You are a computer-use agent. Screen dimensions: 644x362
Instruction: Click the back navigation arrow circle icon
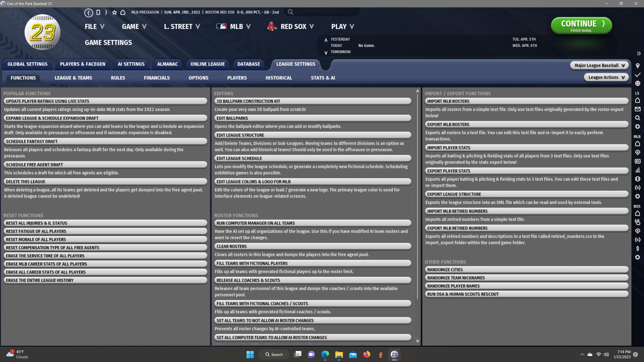89,13
